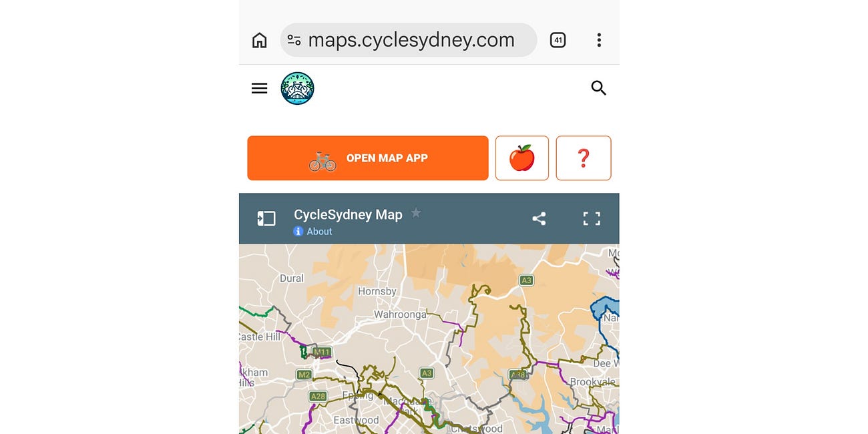Image resolution: width=868 pixels, height=434 pixels.
Task: Select the maps.cyclesydney.com address bar
Action: pyautogui.click(x=409, y=40)
